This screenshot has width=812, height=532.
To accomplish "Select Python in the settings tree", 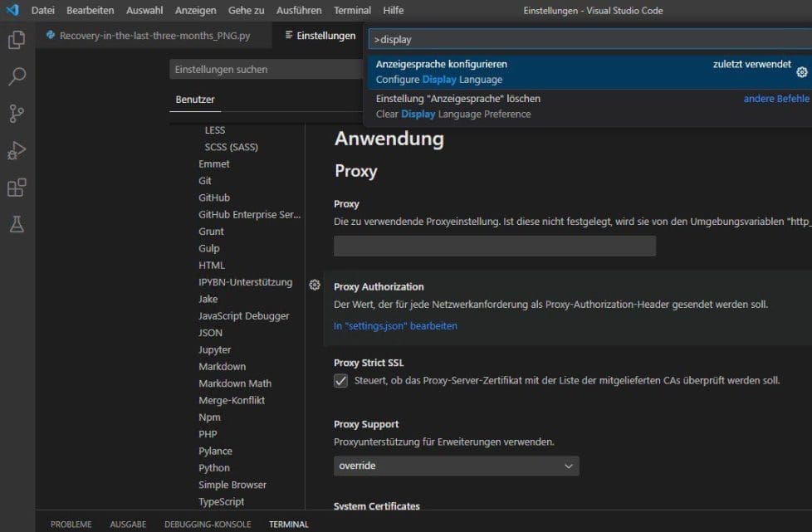I will 214,468.
